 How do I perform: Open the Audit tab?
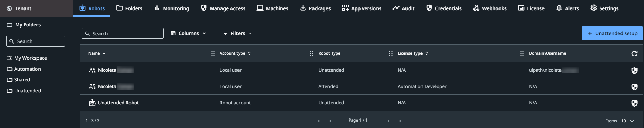click(x=403, y=8)
